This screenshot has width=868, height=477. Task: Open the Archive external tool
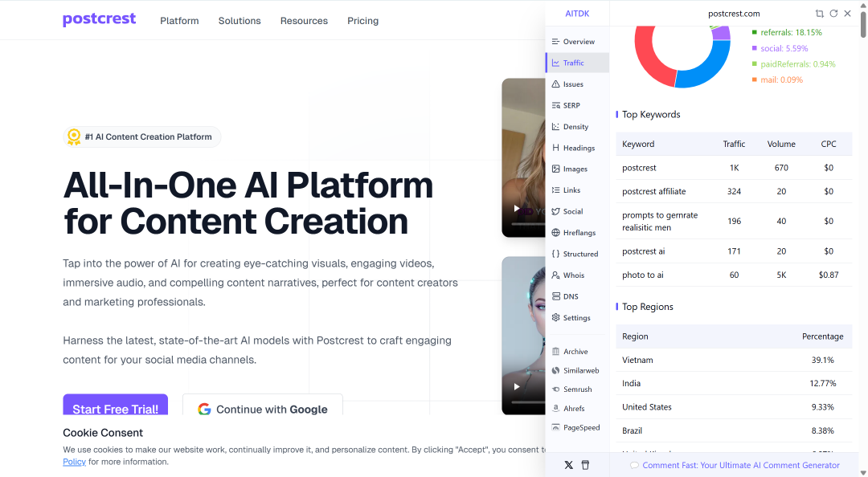pos(577,352)
